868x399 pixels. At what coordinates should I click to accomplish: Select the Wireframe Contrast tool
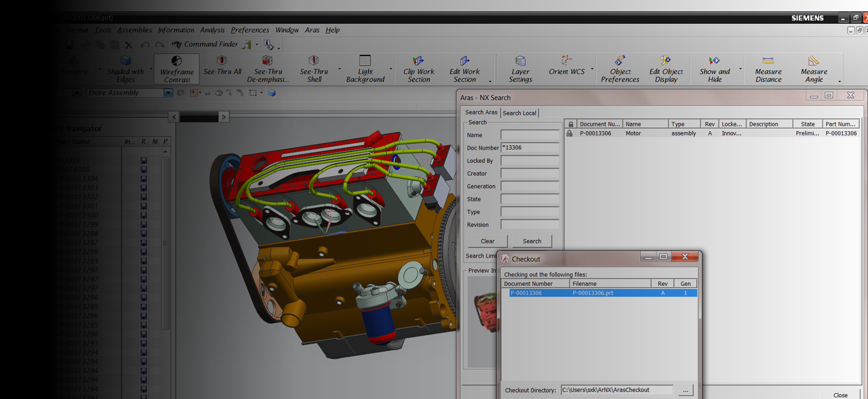tap(176, 69)
